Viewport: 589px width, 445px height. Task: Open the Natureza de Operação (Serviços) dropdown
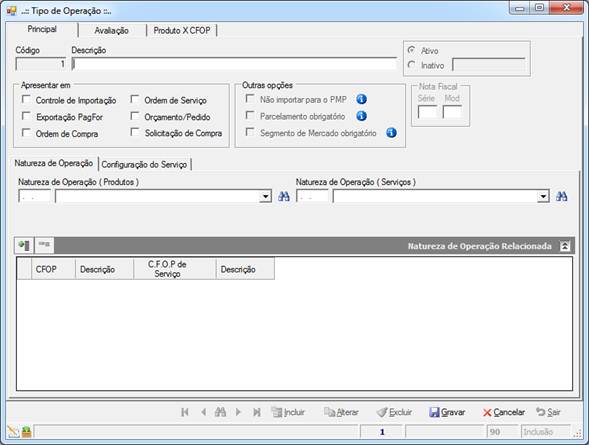click(543, 196)
